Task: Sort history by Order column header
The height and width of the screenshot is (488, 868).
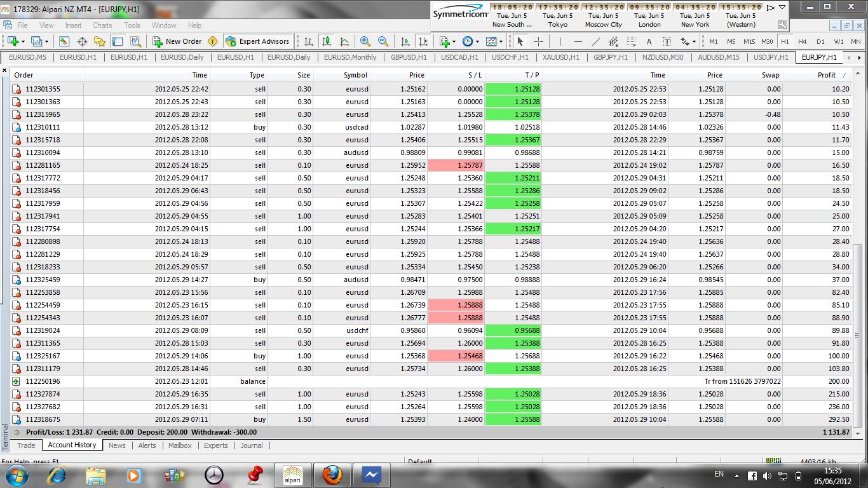Action: click(x=47, y=75)
